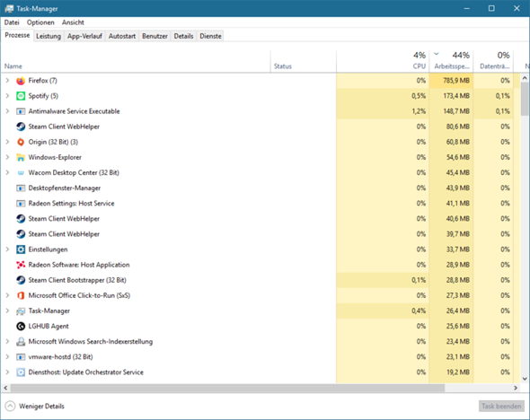530x420 pixels.
Task: Click the Task beenden button
Action: click(501, 407)
